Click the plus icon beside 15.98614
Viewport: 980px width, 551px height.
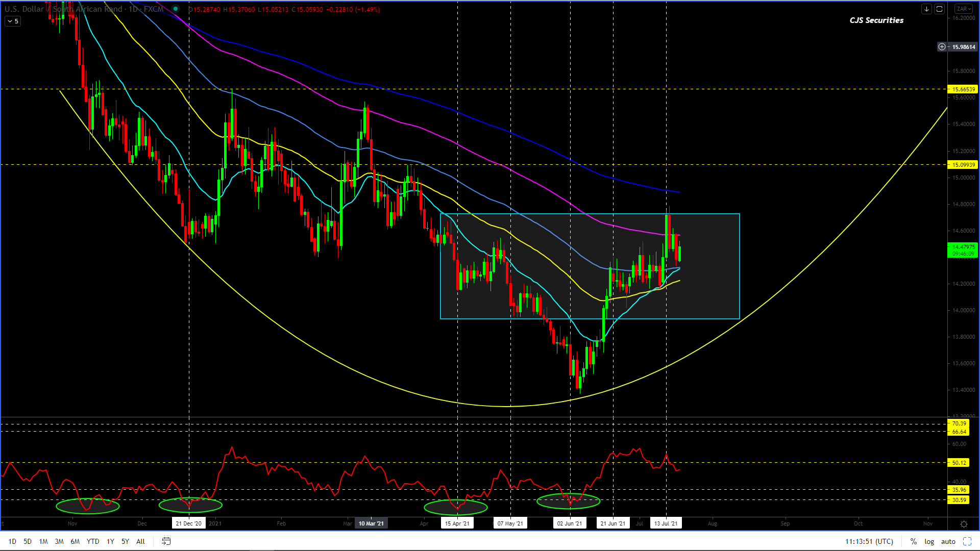click(x=942, y=47)
